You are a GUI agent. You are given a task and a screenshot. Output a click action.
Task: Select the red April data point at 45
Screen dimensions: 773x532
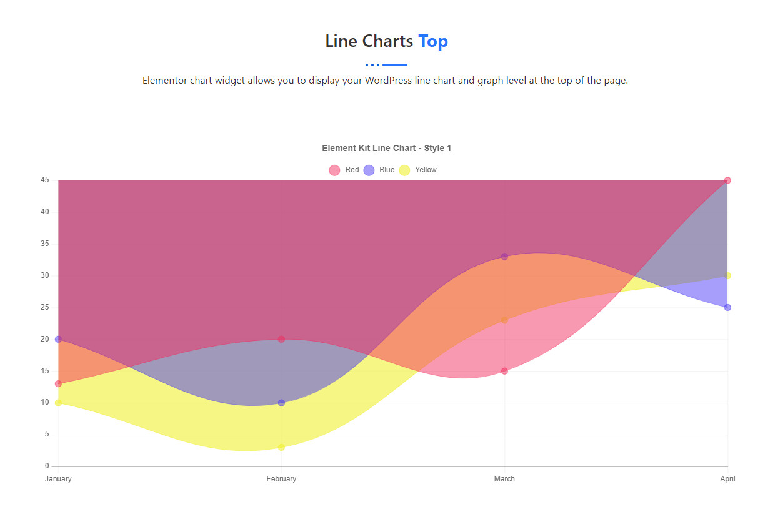click(727, 180)
